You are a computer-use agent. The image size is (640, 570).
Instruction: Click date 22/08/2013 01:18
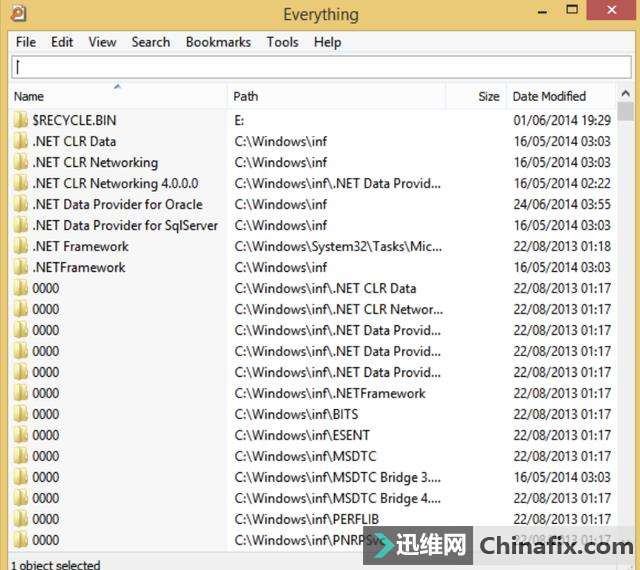pos(562,246)
